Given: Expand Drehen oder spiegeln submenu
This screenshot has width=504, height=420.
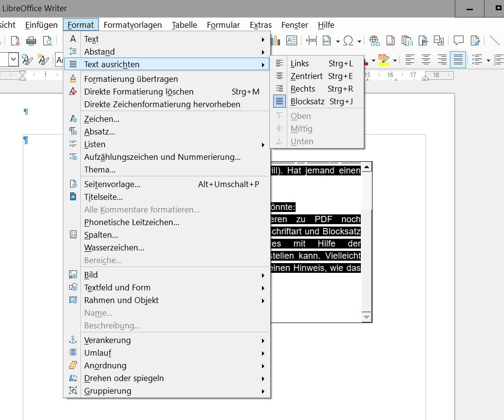Looking at the screenshot, I should click(x=167, y=378).
